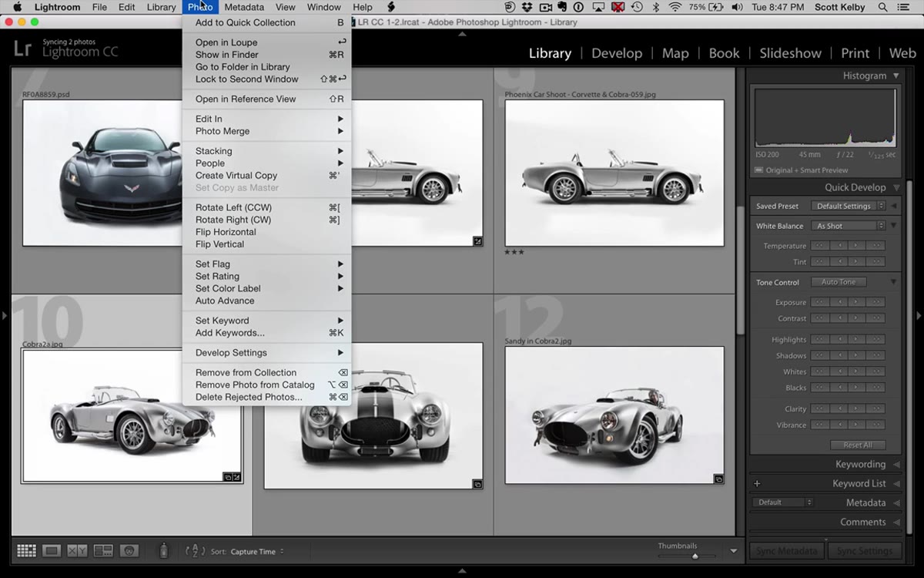
Task: Select Remove Photo from Catalog
Action: [x=266, y=385]
